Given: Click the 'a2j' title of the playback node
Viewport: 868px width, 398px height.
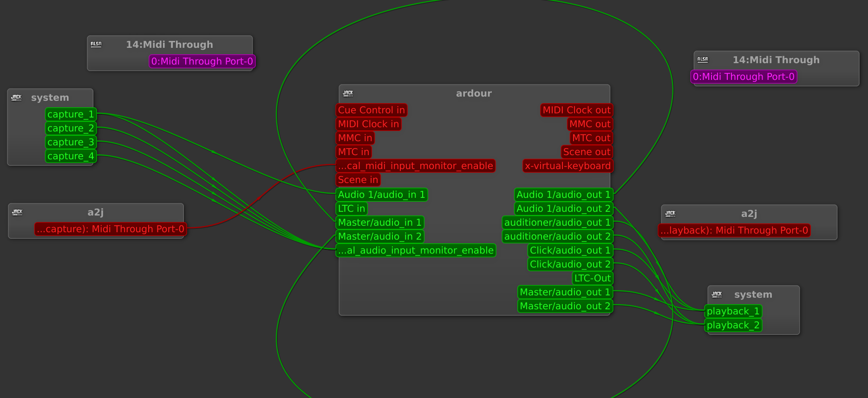Looking at the screenshot, I should tap(749, 214).
